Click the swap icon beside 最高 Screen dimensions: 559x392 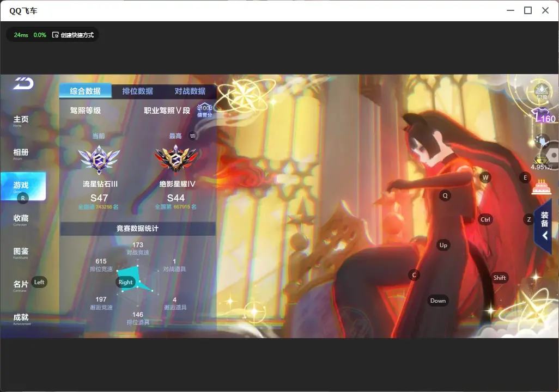pos(192,136)
